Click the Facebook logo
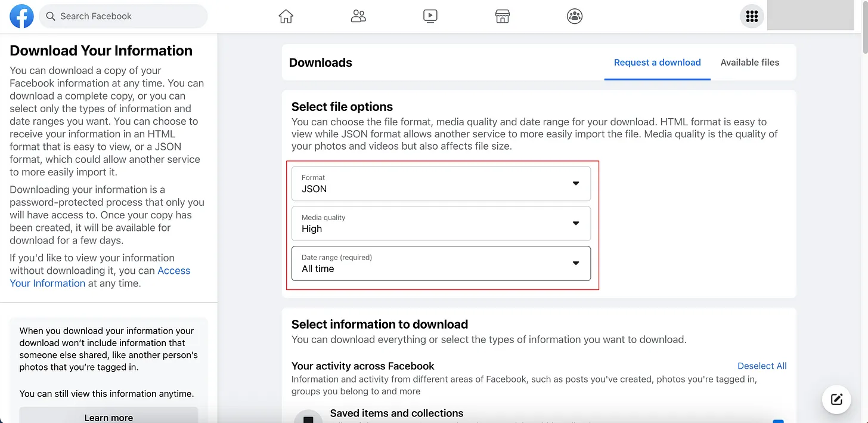The height and width of the screenshot is (423, 868). tap(21, 17)
